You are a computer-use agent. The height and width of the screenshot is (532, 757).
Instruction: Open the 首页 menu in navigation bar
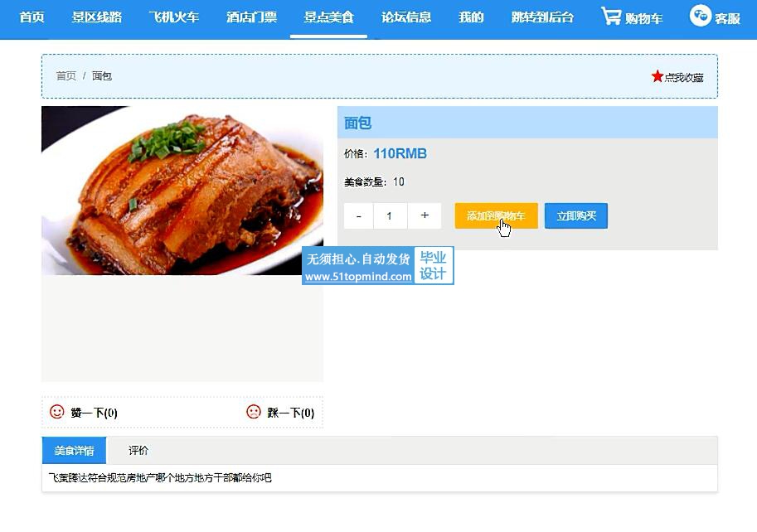(x=32, y=17)
